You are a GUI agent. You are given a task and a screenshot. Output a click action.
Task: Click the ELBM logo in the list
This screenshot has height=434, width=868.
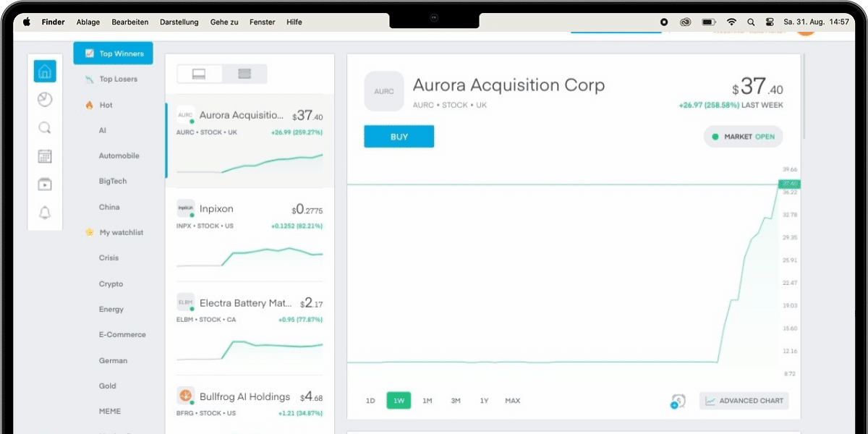click(186, 302)
